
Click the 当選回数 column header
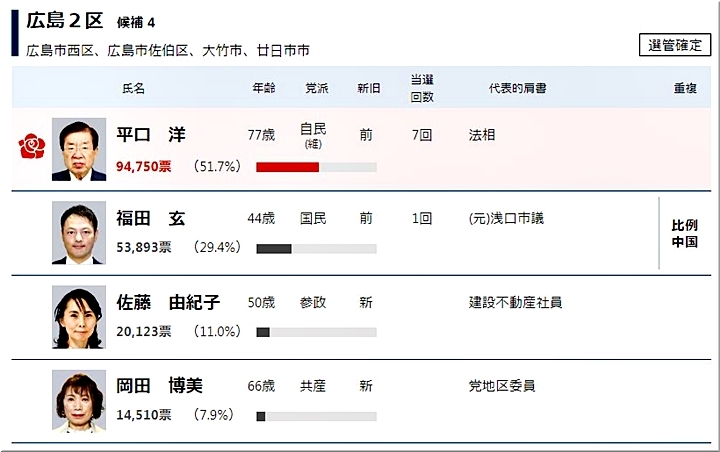pos(421,88)
